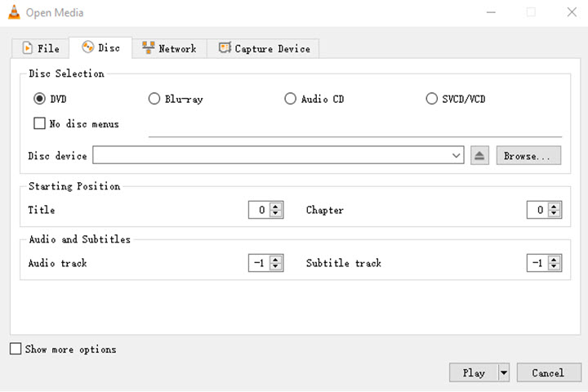
Task: Decrease the Chapter number with down arrow
Action: tap(555, 214)
